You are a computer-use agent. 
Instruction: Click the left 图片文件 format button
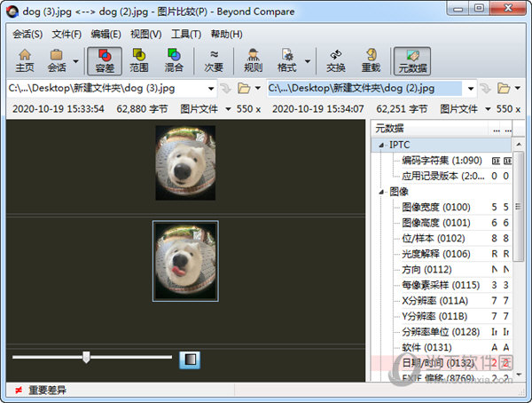(x=198, y=109)
